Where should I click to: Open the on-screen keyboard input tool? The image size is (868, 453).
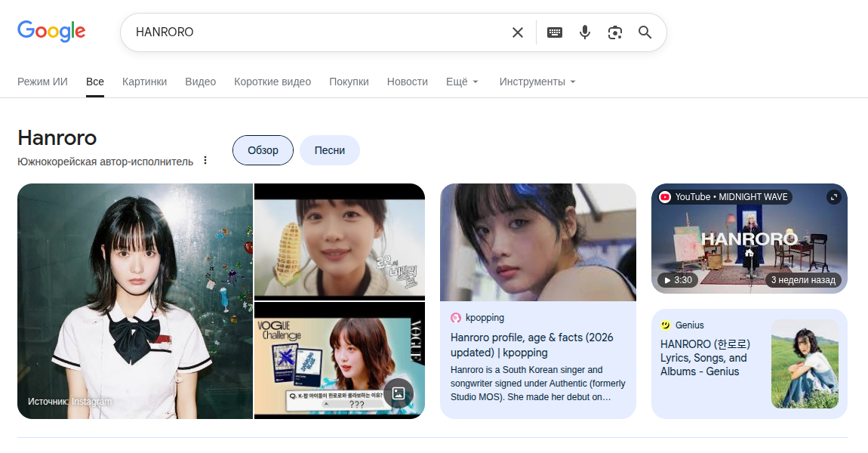point(555,32)
